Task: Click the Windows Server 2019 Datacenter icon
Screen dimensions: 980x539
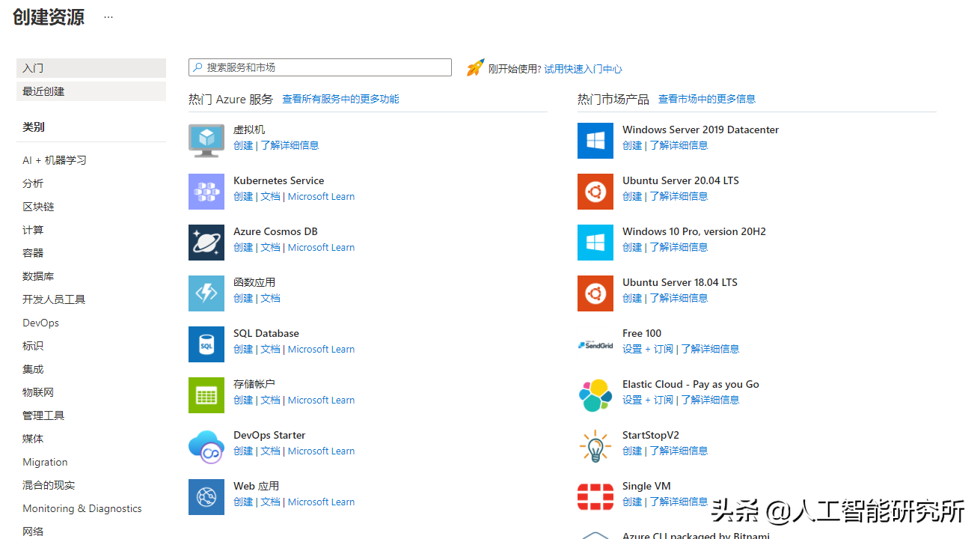Action: pos(595,141)
